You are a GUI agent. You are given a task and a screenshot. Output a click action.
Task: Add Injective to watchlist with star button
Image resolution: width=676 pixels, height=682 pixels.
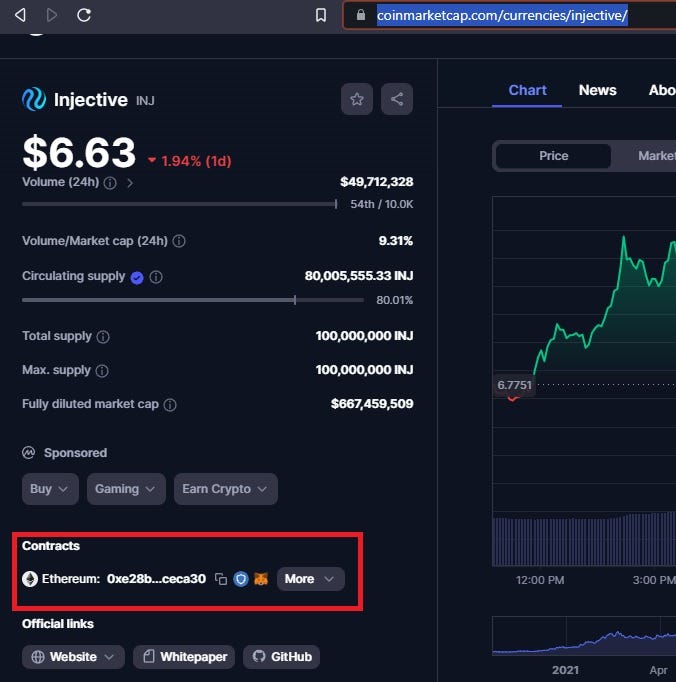(357, 99)
